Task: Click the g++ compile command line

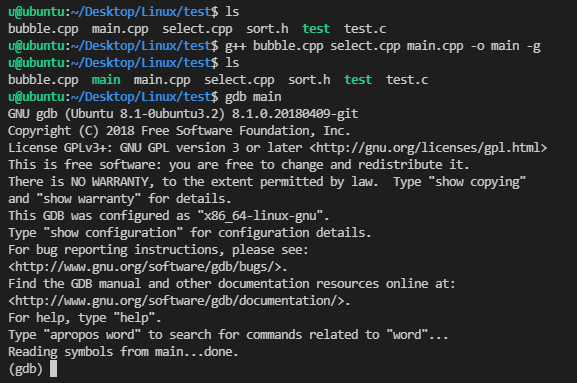Action: click(x=383, y=46)
